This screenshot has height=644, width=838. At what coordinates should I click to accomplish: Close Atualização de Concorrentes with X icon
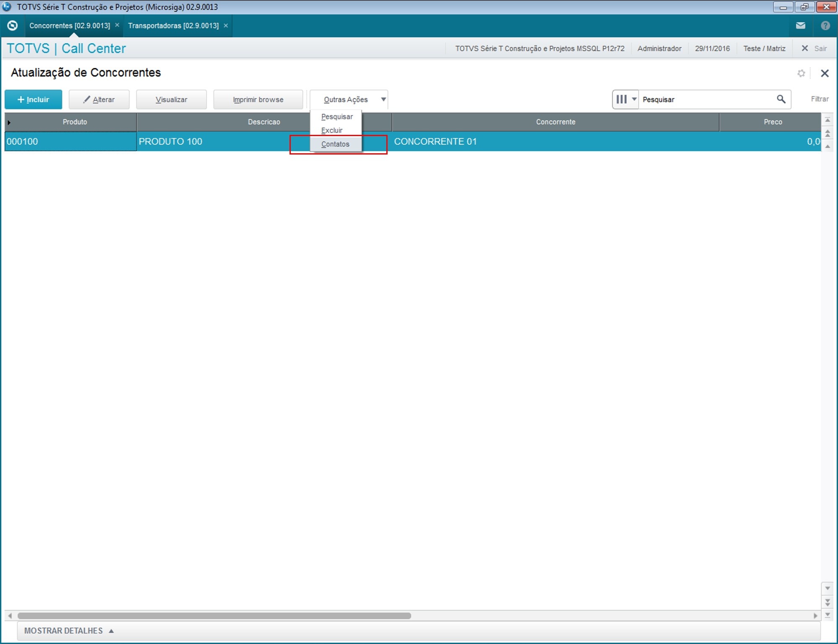[825, 73]
